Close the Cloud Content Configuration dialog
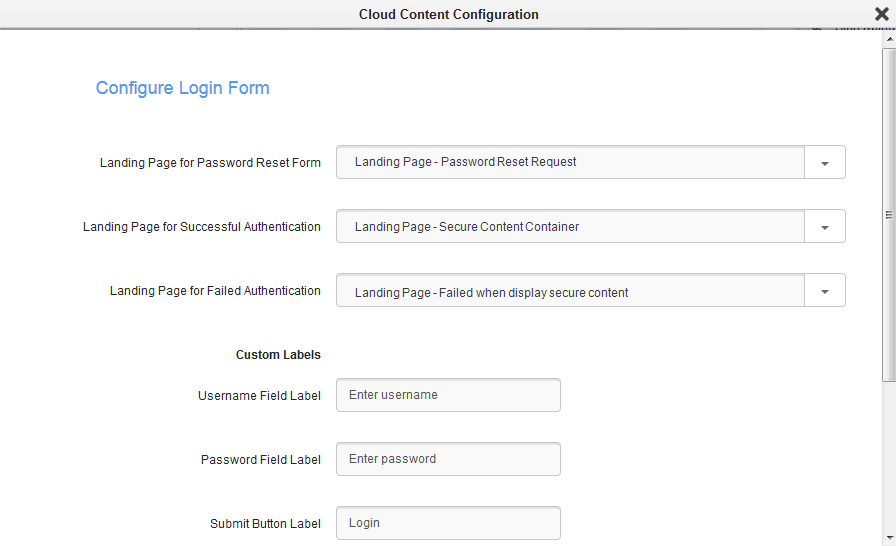The height and width of the screenshot is (546, 896). click(881, 14)
